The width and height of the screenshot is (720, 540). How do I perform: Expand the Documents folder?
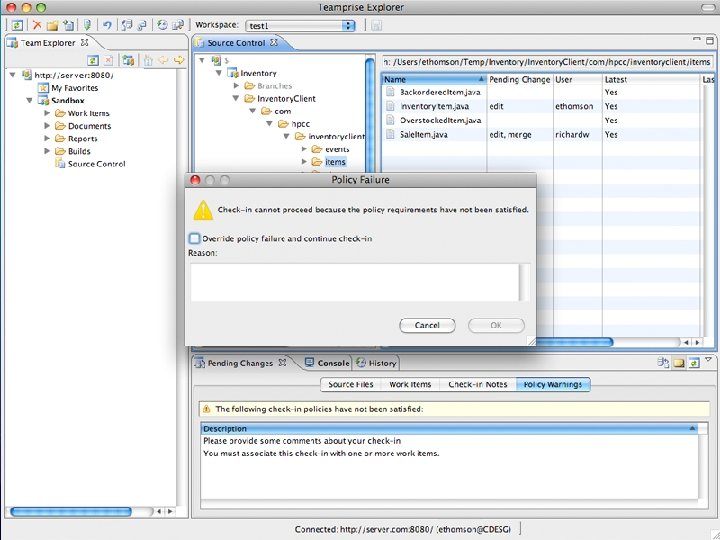pyautogui.click(x=47, y=125)
